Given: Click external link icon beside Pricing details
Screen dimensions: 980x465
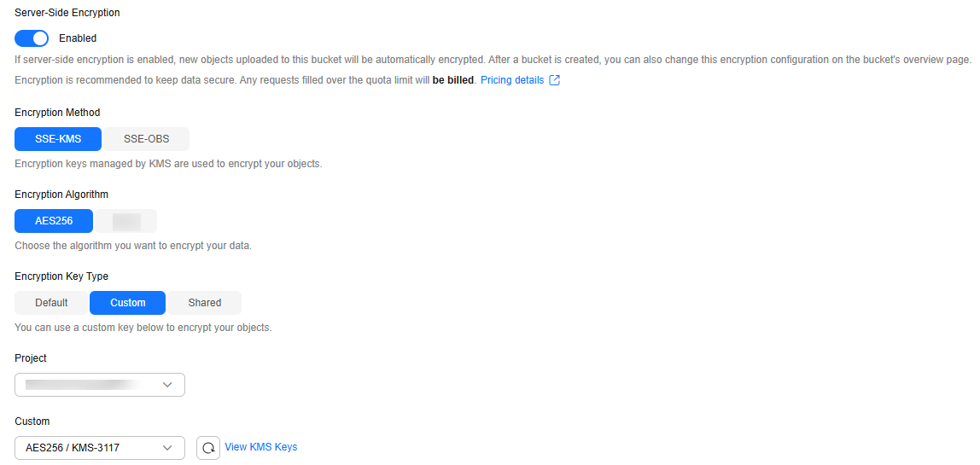Looking at the screenshot, I should click(554, 80).
